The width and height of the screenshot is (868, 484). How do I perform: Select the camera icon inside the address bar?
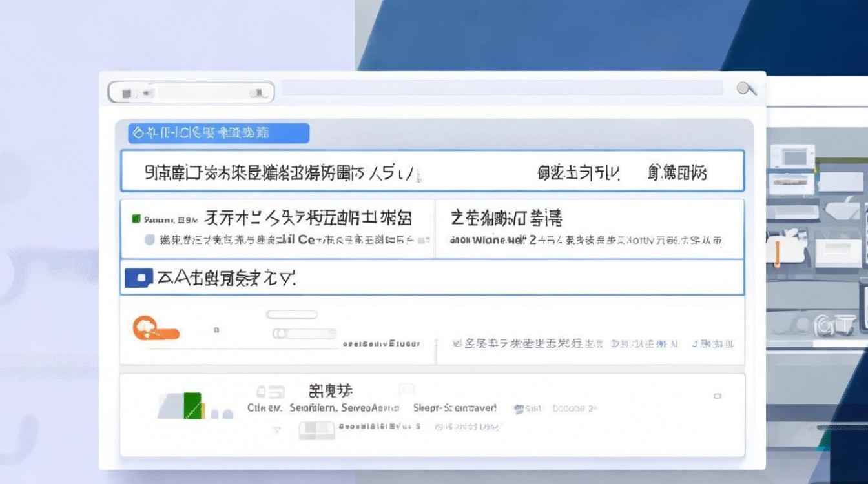(126, 92)
